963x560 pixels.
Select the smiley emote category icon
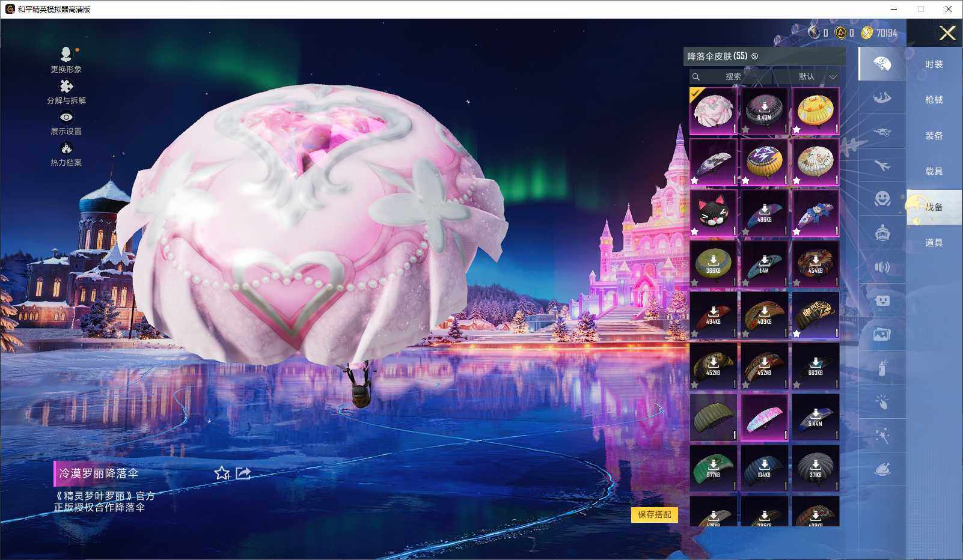pos(882,199)
